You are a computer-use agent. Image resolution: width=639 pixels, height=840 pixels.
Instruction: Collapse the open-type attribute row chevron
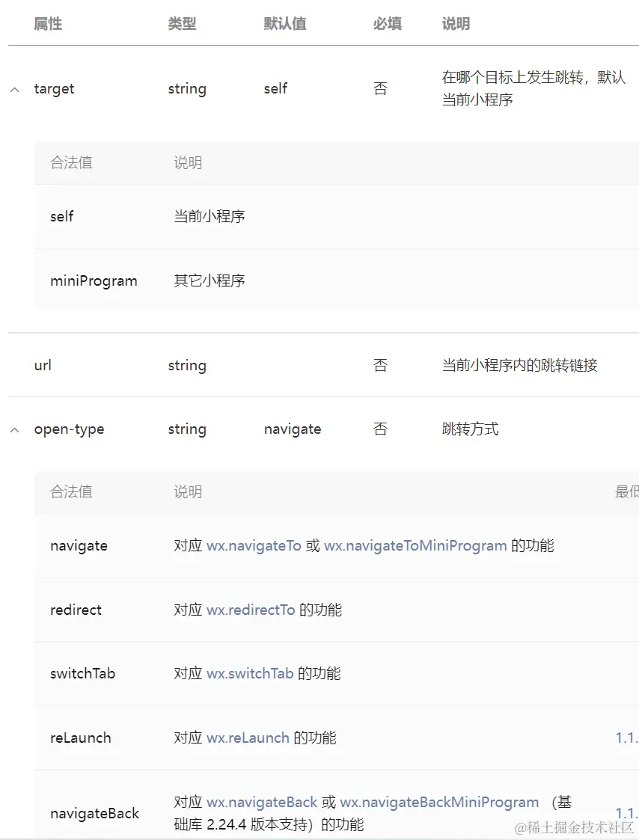coord(15,429)
